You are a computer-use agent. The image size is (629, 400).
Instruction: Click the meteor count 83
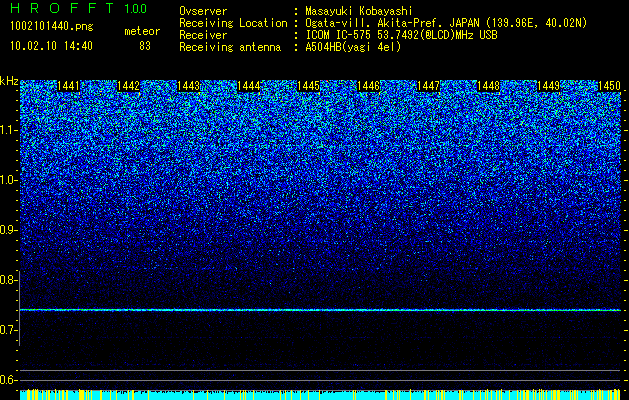click(x=145, y=46)
